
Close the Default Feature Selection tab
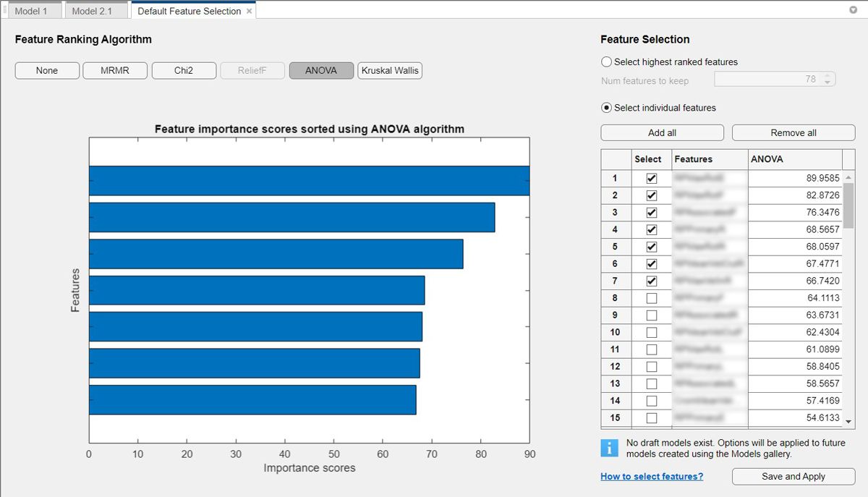(249, 11)
